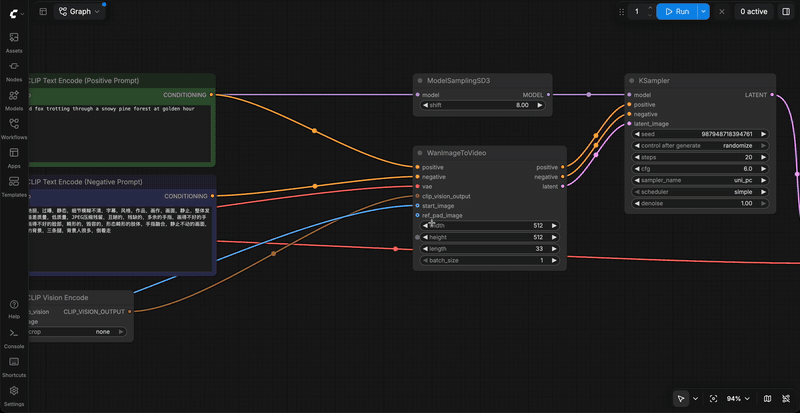
Task: Open the Apps panel
Action: coord(14,158)
